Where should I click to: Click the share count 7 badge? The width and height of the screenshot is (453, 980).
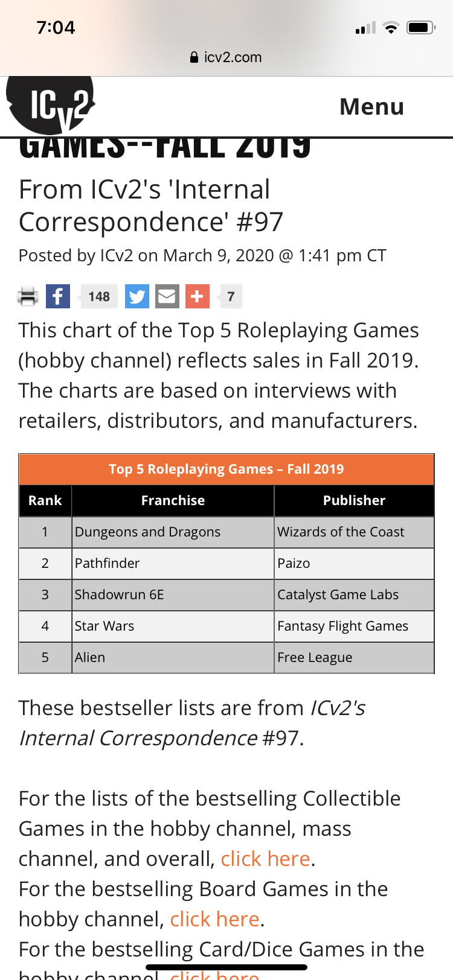click(x=231, y=296)
